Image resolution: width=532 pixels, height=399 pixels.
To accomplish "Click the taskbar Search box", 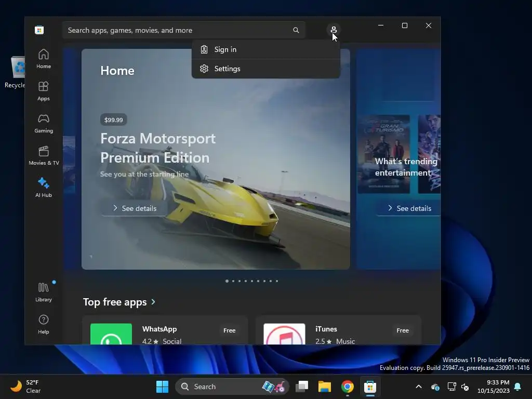I will [232, 387].
